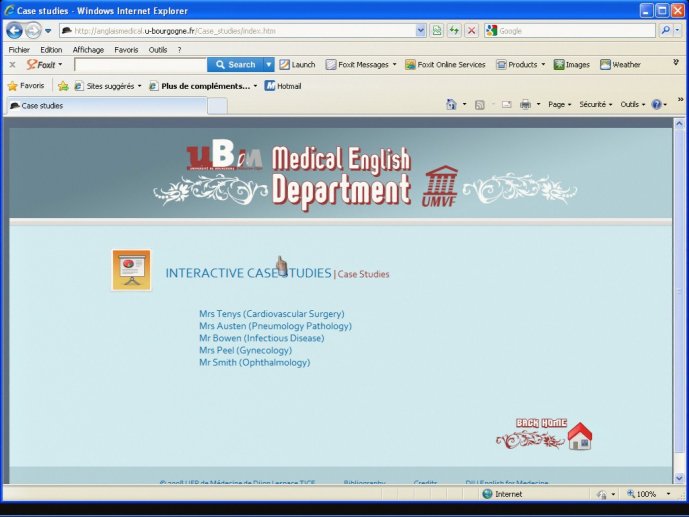Click the Add to favorites bar icon
Image resolution: width=689 pixels, height=517 pixels.
pyautogui.click(x=63, y=86)
